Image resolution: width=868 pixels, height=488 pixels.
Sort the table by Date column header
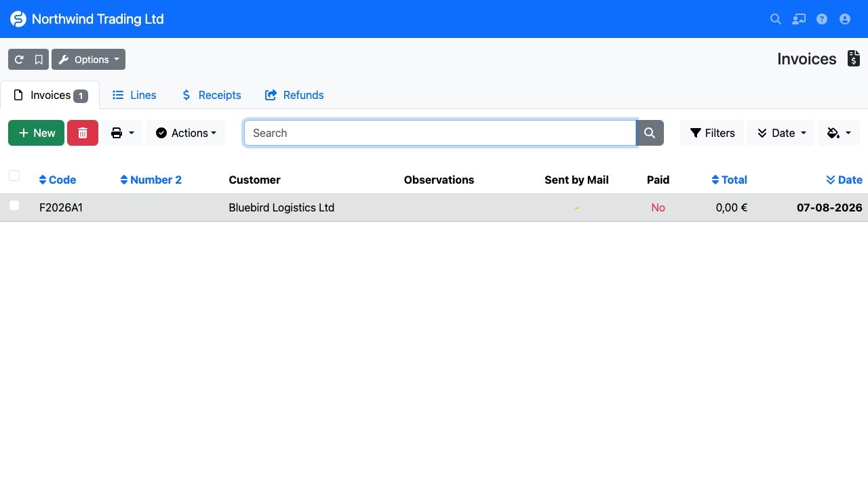pyautogui.click(x=844, y=180)
